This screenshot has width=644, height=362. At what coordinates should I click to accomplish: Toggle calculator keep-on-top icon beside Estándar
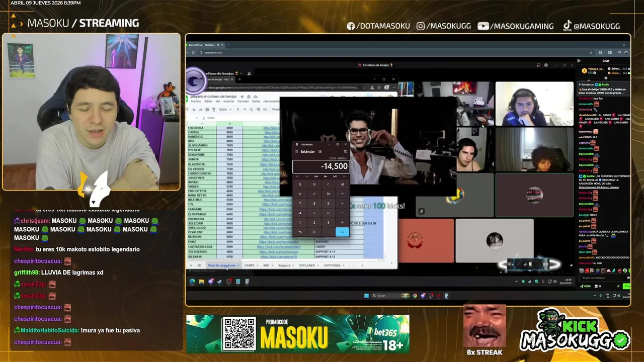320,151
